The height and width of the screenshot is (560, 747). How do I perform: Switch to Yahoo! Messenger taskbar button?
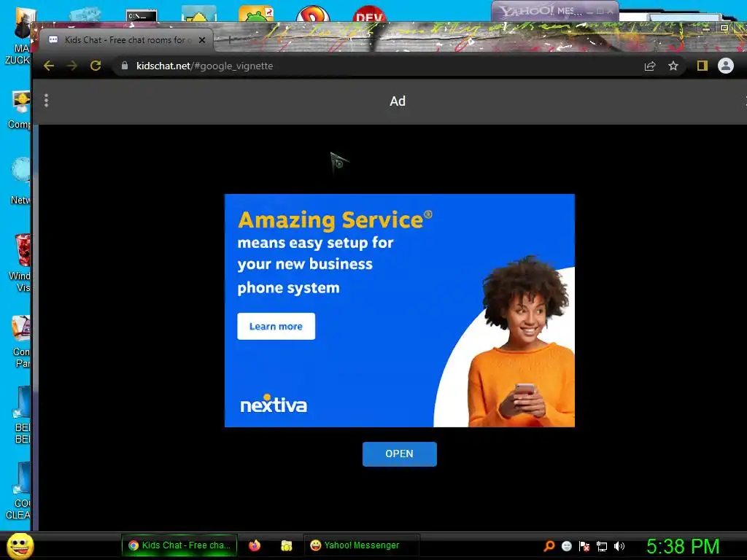pyautogui.click(x=362, y=545)
